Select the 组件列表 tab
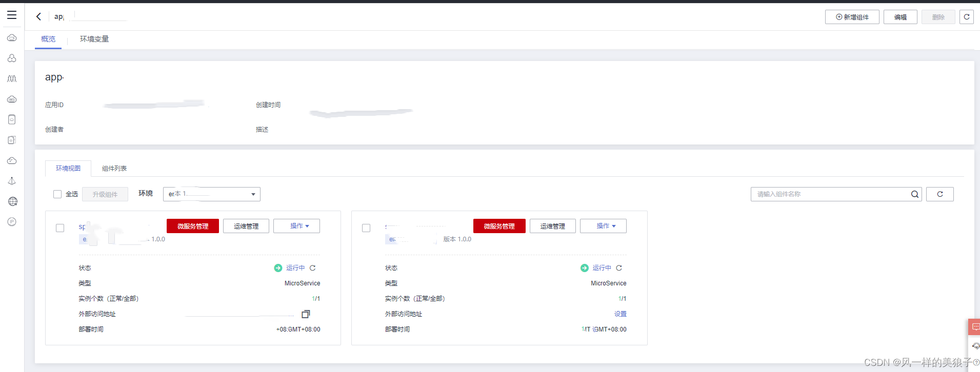Screen dimensions: 980x372 (x=114, y=169)
